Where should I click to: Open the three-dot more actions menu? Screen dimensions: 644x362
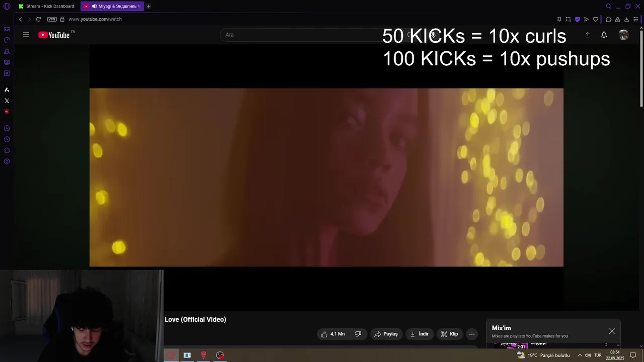click(472, 334)
